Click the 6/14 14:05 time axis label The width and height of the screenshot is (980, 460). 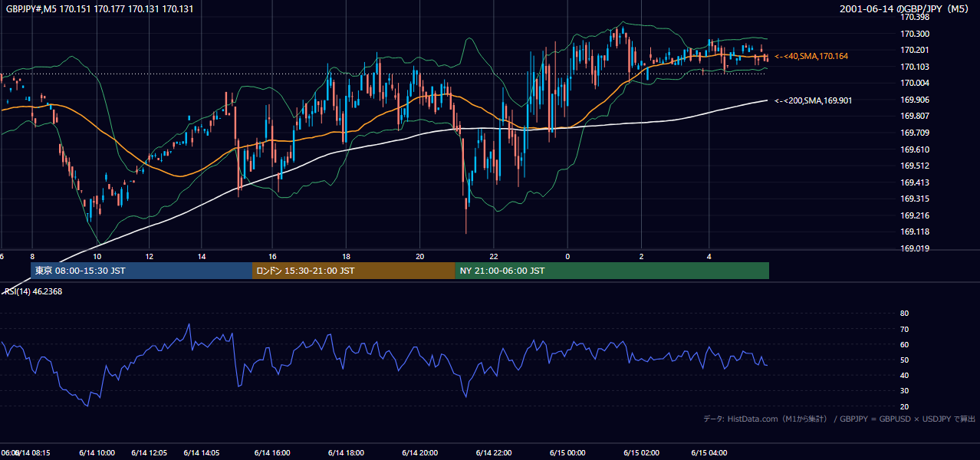pos(202,452)
